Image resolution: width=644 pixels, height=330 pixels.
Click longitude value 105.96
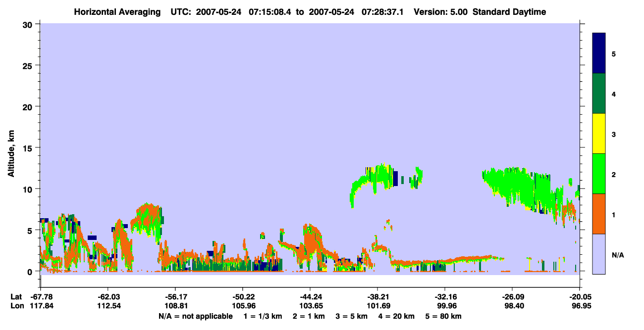243,306
